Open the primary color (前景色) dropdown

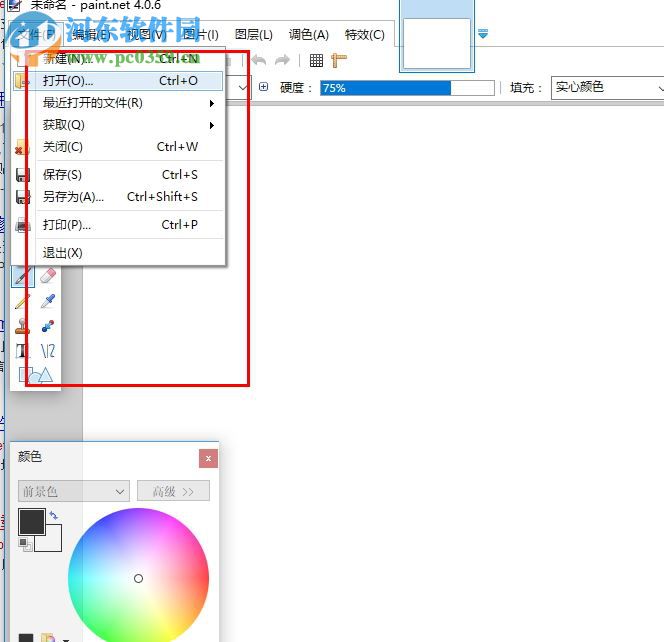point(74,491)
